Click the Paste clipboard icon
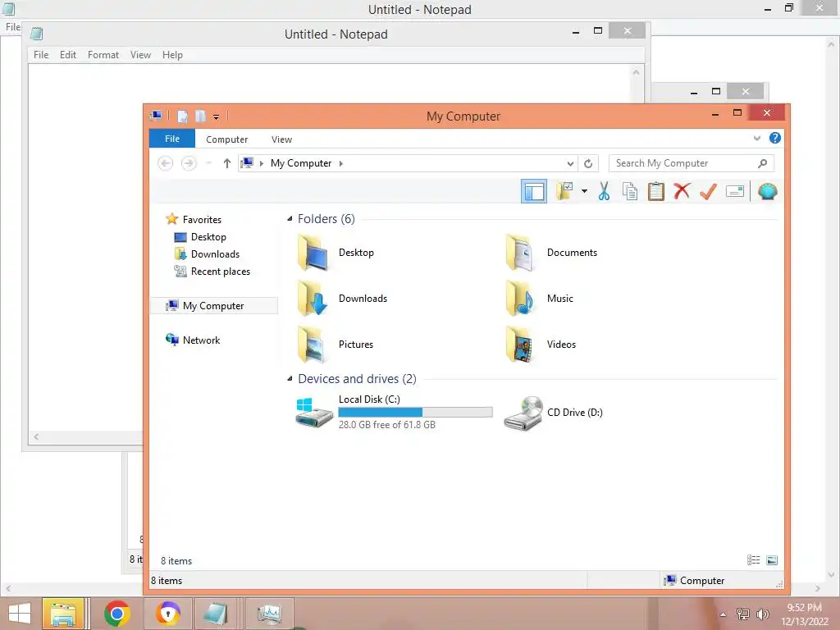This screenshot has height=630, width=840. coord(655,191)
